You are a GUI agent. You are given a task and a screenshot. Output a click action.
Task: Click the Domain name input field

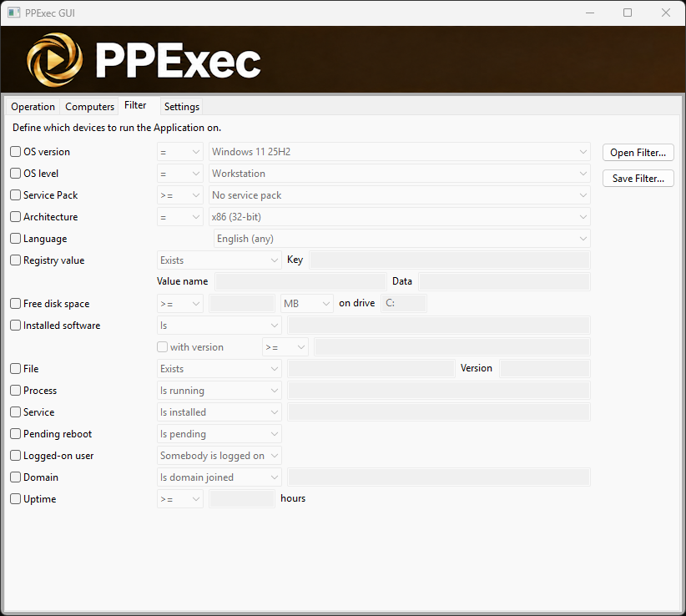(x=439, y=477)
